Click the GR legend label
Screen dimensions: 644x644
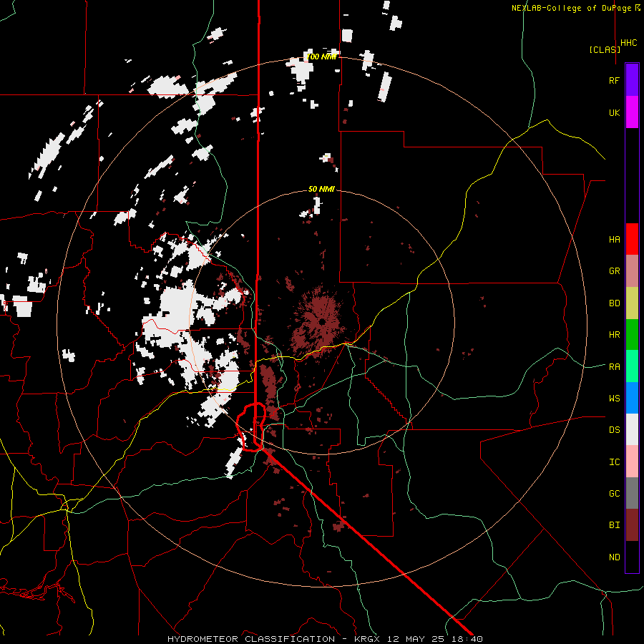[614, 271]
